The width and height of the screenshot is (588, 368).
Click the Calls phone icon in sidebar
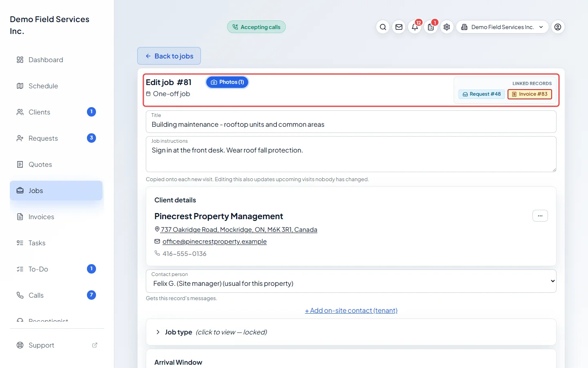coord(20,295)
